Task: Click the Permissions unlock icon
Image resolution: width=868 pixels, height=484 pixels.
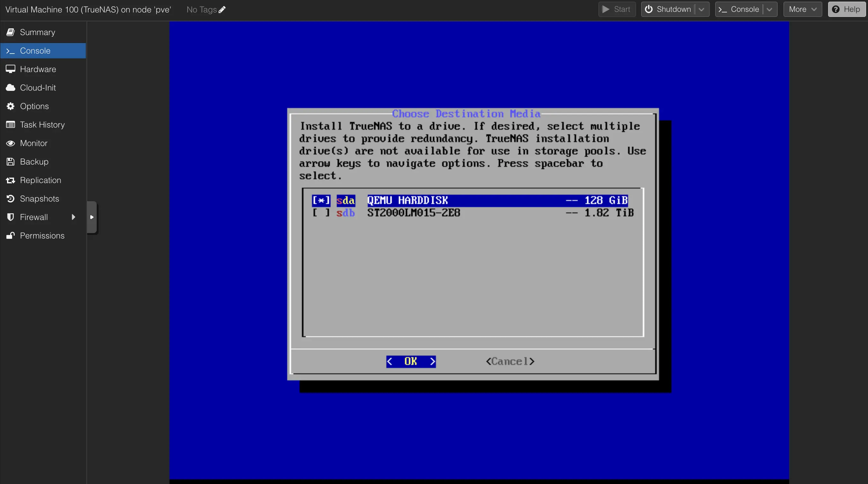Action: tap(11, 236)
